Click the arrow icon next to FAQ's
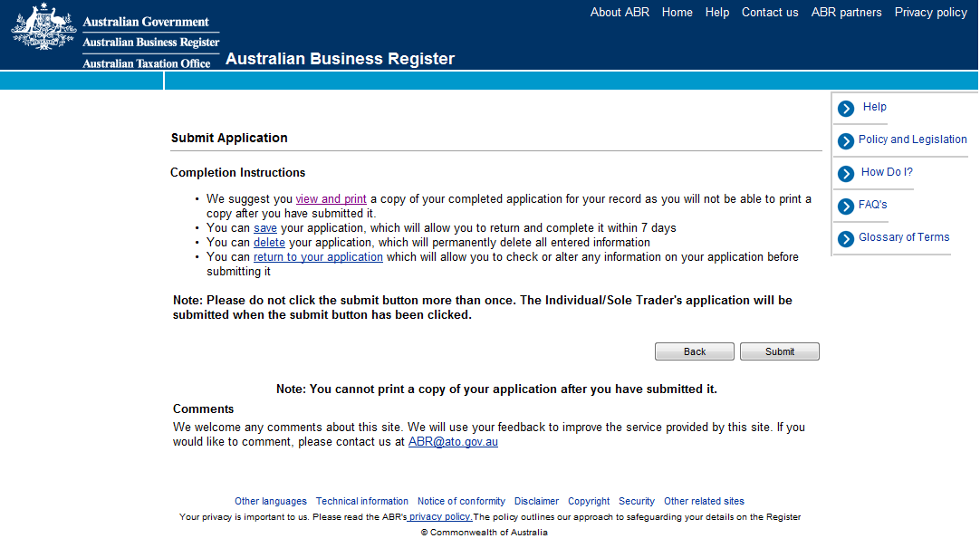This screenshot has width=980, height=548. pos(846,207)
